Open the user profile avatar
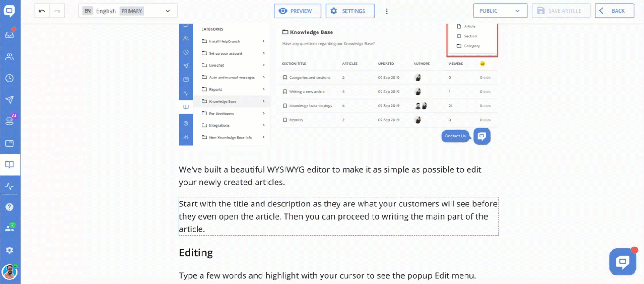The width and height of the screenshot is (644, 284). point(9,272)
